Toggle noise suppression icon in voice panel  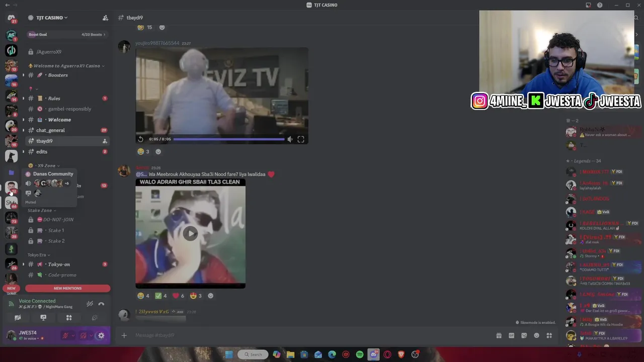point(90,304)
